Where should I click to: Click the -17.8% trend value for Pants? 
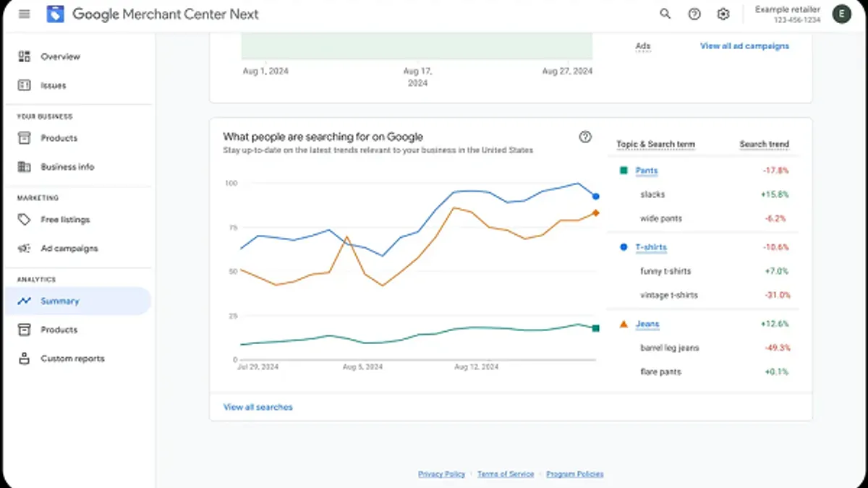click(x=775, y=171)
